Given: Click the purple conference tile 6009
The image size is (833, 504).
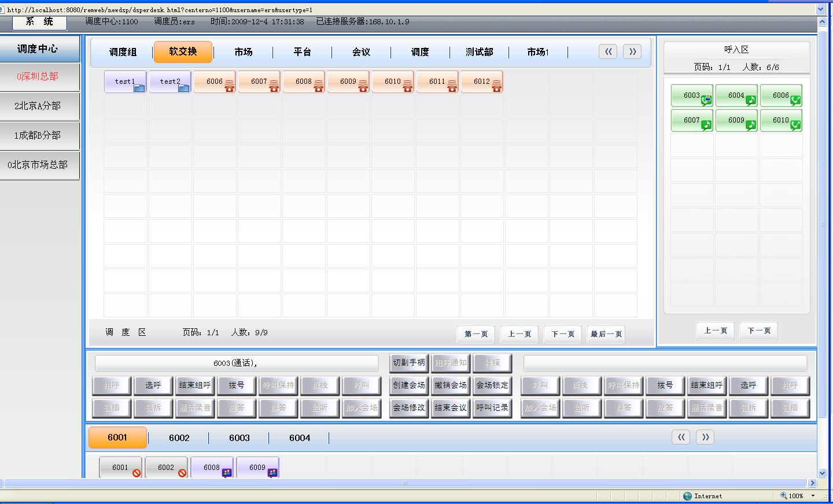Looking at the screenshot, I should tap(257, 468).
